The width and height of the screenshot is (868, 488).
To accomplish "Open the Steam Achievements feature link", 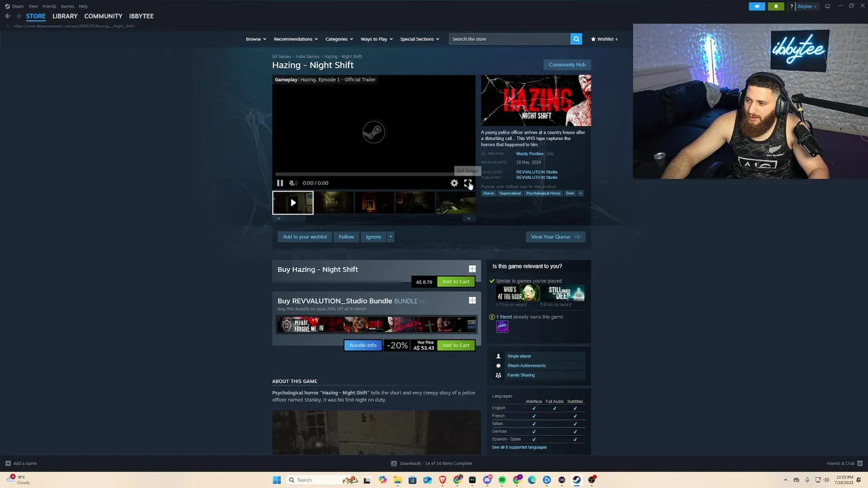I will [526, 365].
